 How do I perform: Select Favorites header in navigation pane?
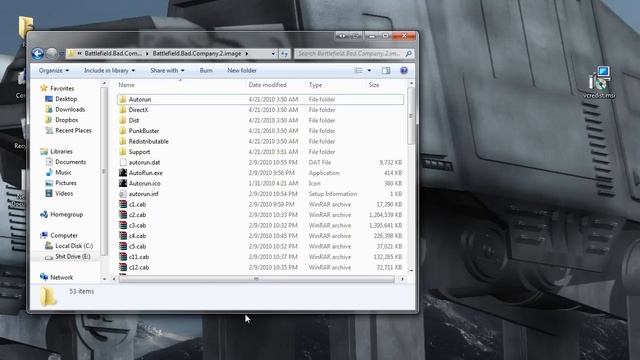tap(62, 88)
